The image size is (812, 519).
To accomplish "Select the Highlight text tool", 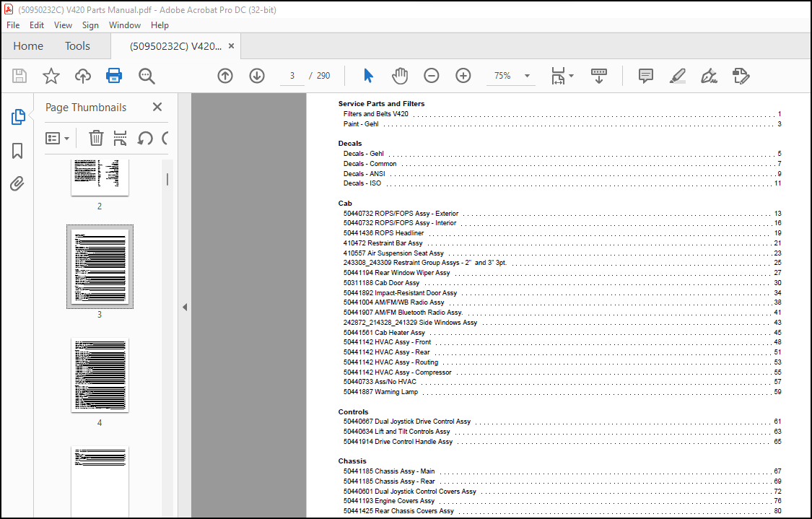I will pos(677,76).
